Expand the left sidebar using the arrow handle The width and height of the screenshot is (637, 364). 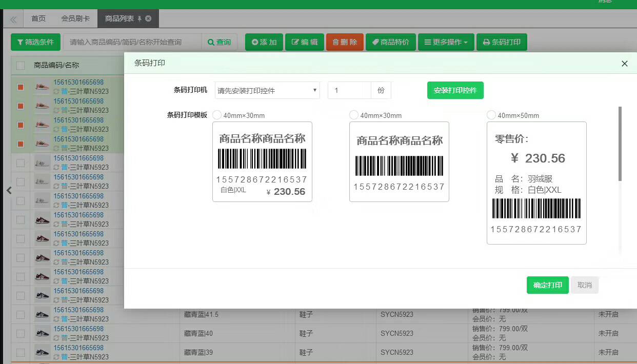pos(8,190)
